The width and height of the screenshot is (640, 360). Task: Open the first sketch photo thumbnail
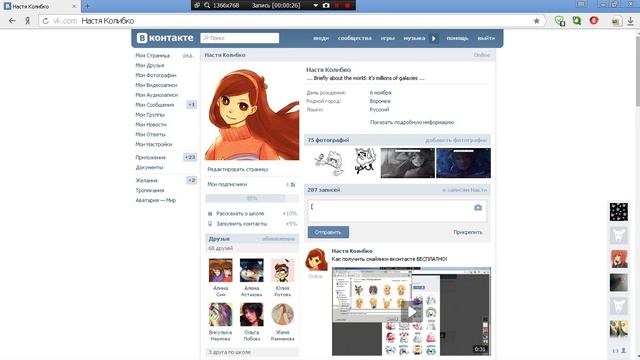tap(329, 163)
